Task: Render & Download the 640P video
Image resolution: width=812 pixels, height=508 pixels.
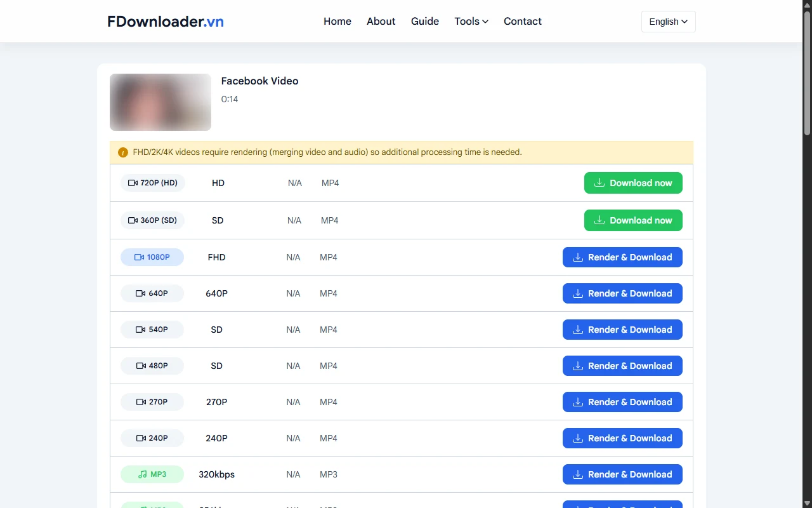Action: click(622, 293)
